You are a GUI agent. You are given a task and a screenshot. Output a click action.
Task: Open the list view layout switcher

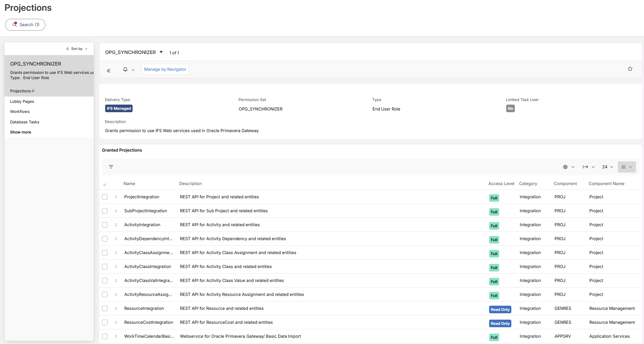point(627,167)
